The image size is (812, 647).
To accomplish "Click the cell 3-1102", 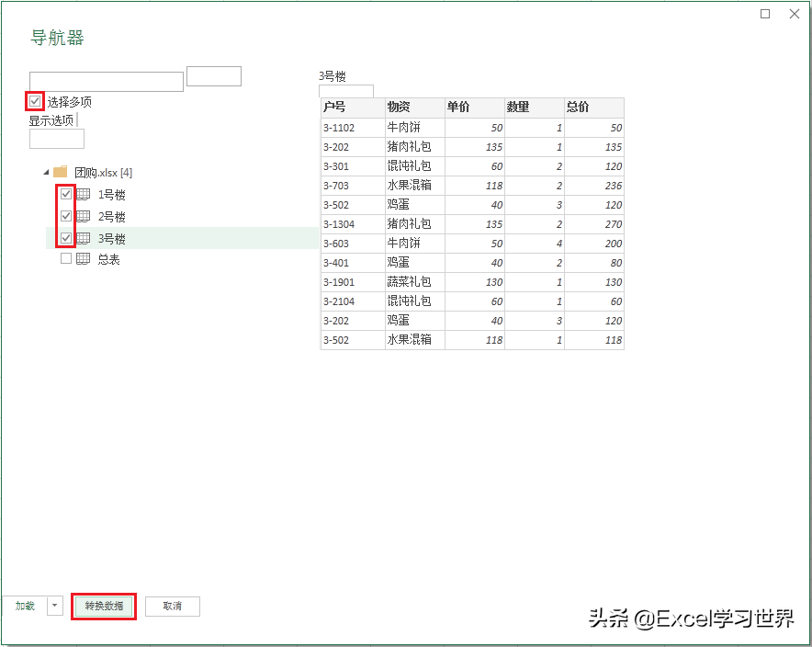I will tap(353, 128).
